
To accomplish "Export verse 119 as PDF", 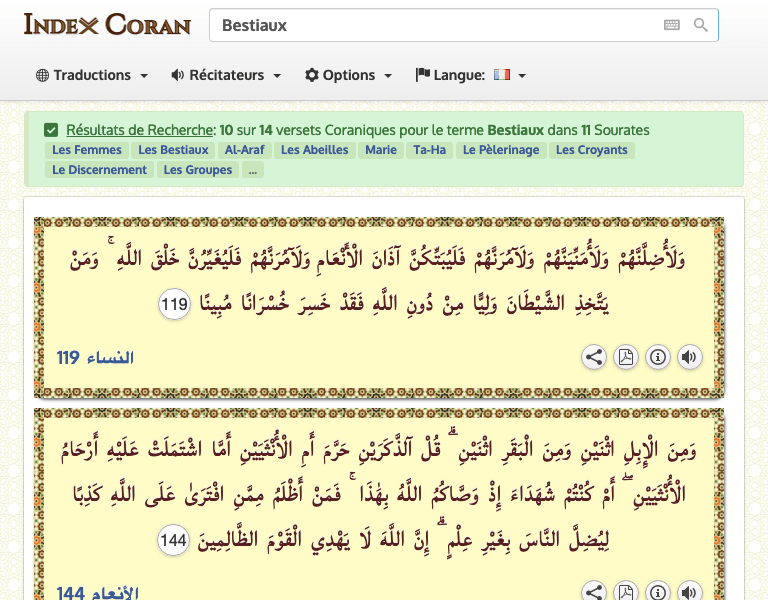I will coord(625,357).
